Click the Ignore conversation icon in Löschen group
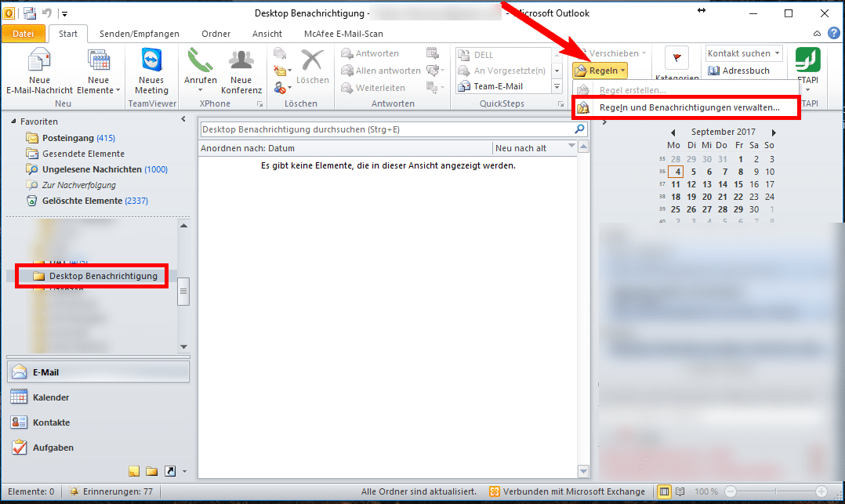 click(x=279, y=53)
